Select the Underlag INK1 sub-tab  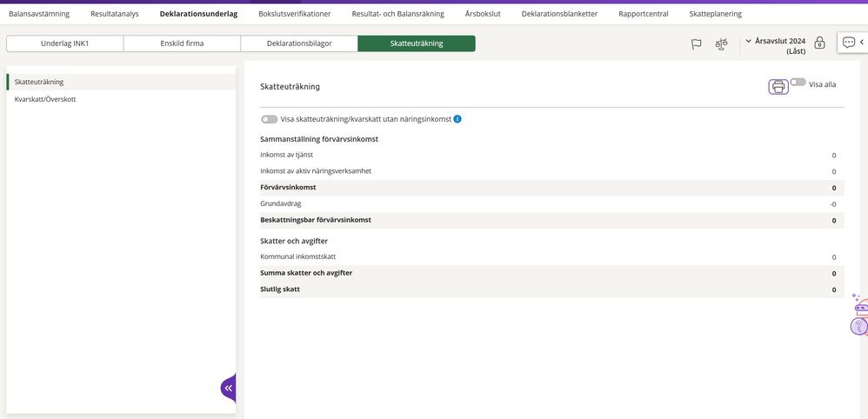coord(65,43)
